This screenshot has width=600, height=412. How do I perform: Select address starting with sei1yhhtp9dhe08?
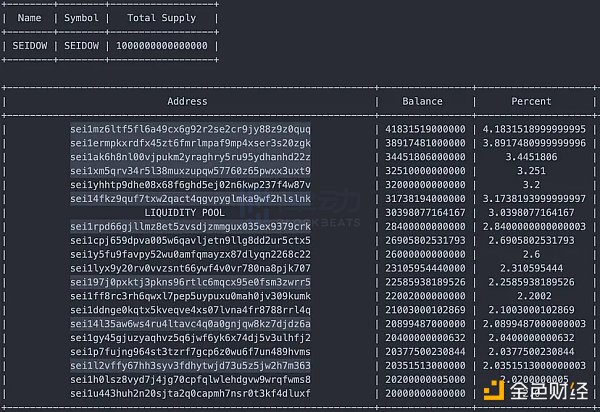click(x=190, y=185)
